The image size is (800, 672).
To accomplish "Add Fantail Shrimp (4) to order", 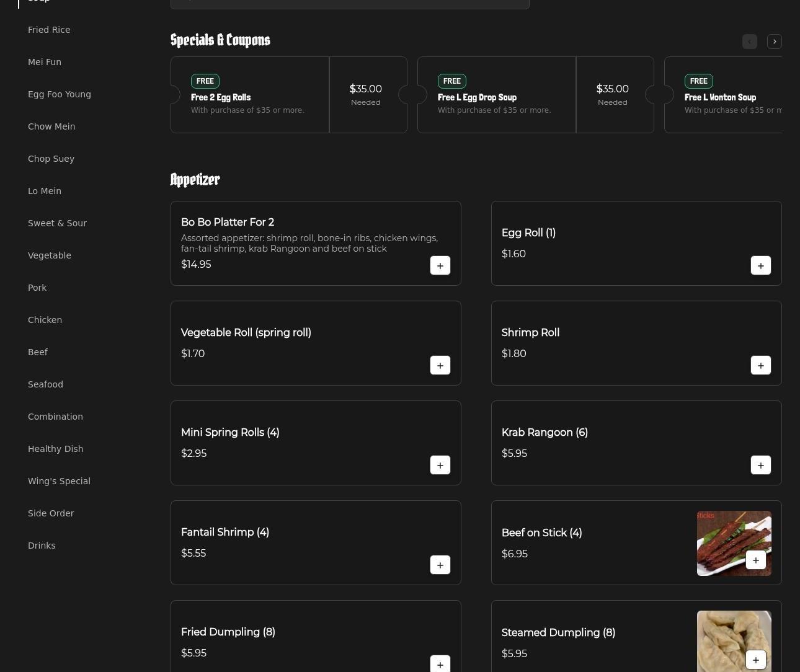I will pyautogui.click(x=440, y=565).
